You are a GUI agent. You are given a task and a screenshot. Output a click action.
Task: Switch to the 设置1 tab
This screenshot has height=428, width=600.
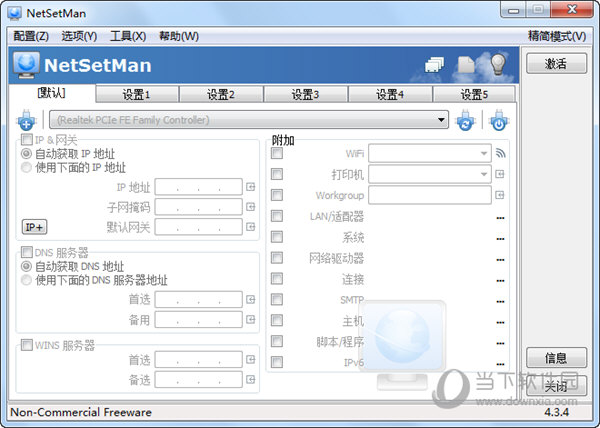tap(137, 94)
